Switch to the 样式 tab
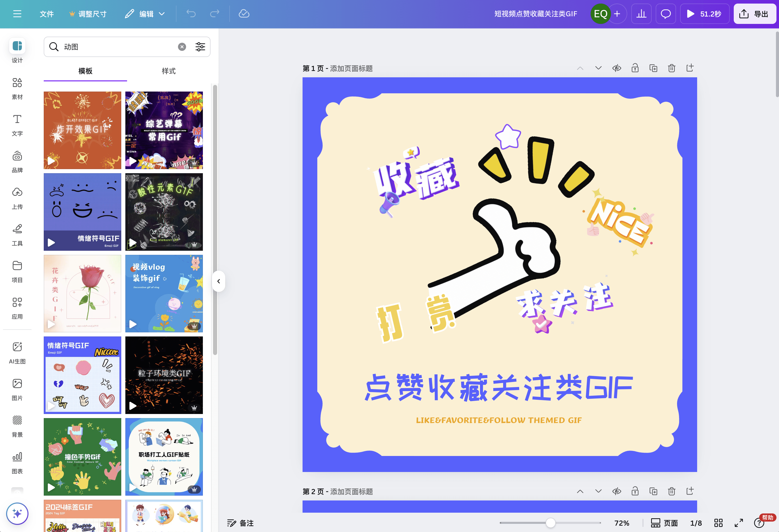Screen dimensions: 779x532 click(x=169, y=71)
